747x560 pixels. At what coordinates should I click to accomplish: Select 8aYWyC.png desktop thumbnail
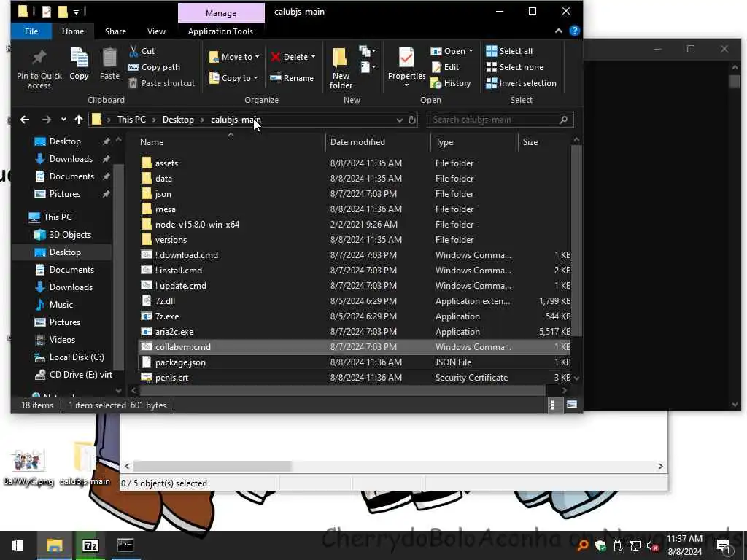coord(28,467)
